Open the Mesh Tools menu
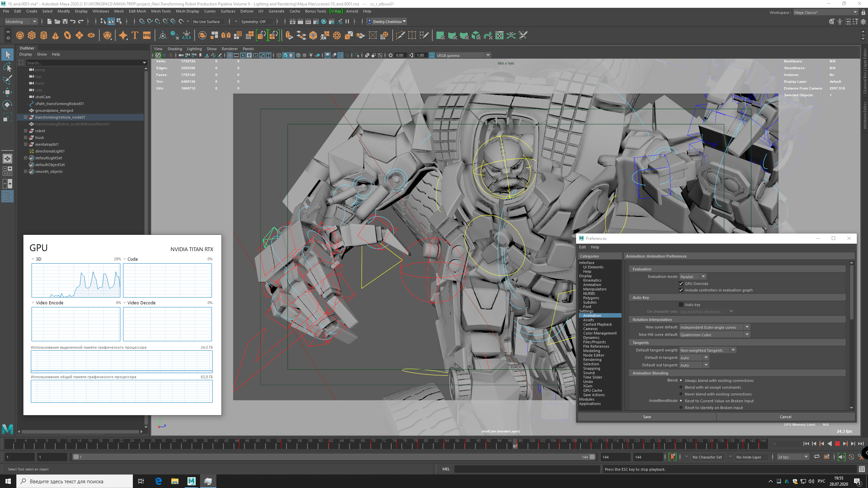This screenshot has width=868, height=488. [161, 11]
